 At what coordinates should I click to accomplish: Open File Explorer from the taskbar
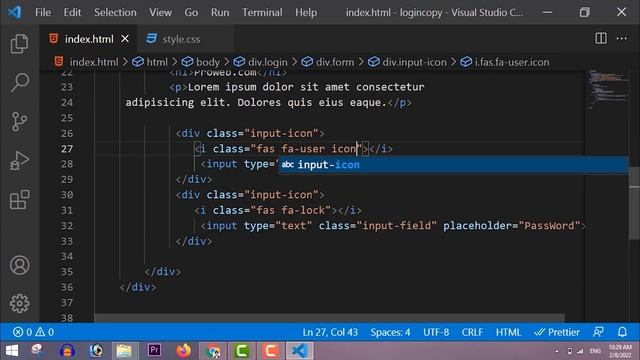[x=124, y=351]
